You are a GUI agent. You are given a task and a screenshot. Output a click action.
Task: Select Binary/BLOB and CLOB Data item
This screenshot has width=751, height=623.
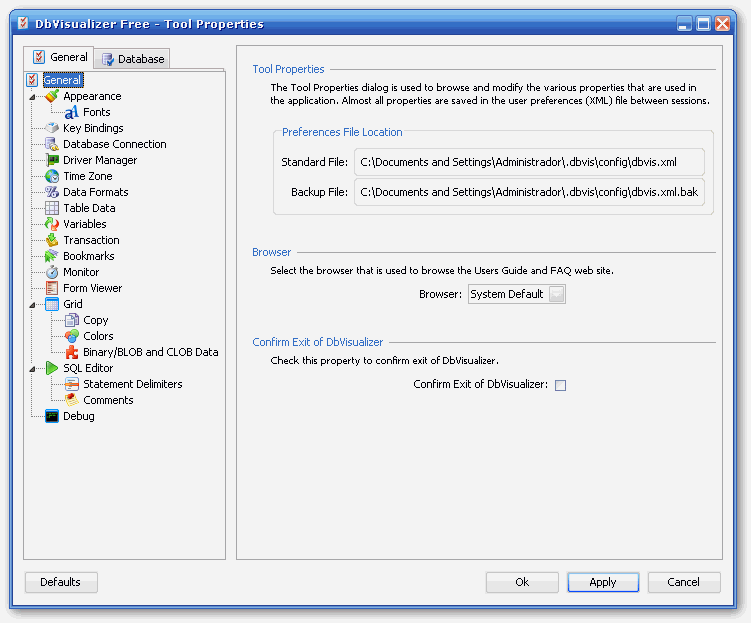coord(151,352)
